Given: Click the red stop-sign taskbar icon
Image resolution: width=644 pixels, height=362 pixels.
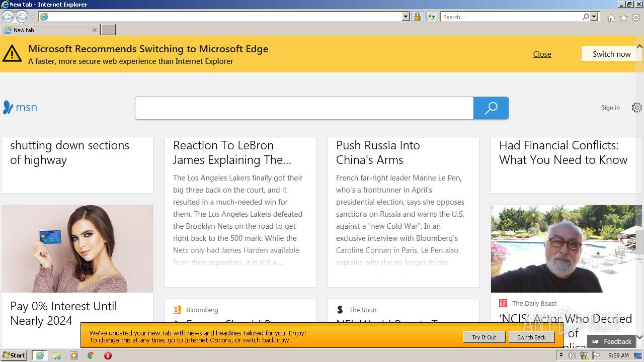Looking at the screenshot, I should [x=108, y=355].
